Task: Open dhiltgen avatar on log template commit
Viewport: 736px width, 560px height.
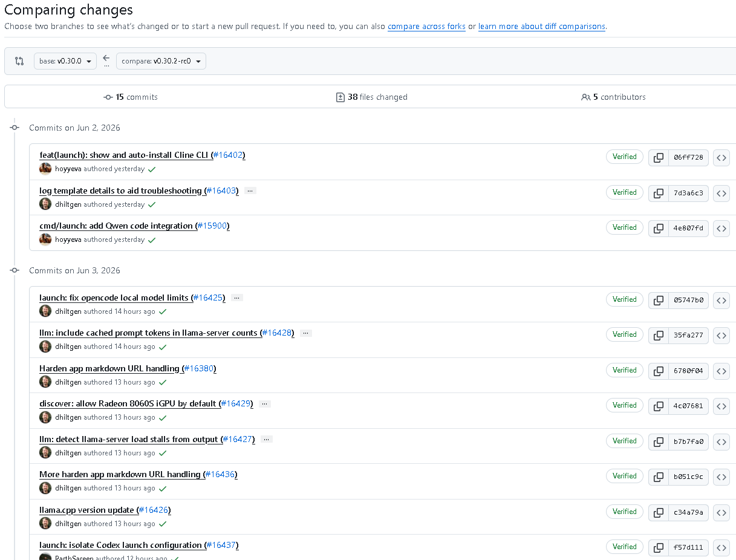Action: 45,204
